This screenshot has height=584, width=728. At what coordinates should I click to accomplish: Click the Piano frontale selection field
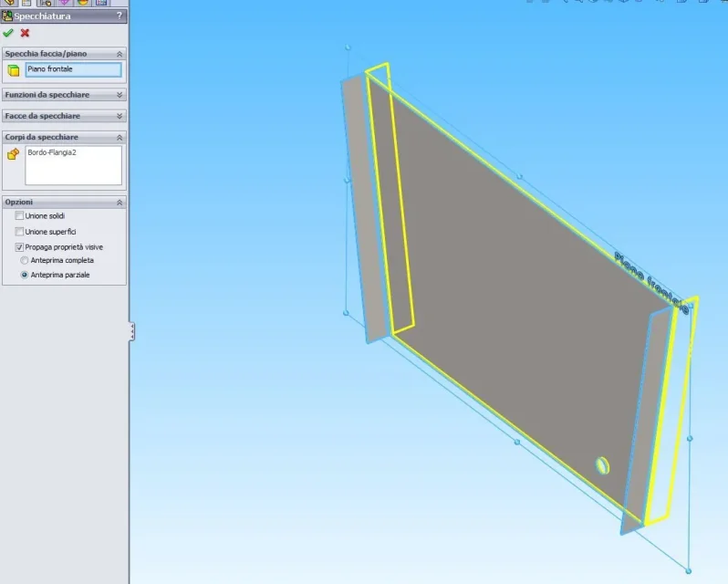73,70
